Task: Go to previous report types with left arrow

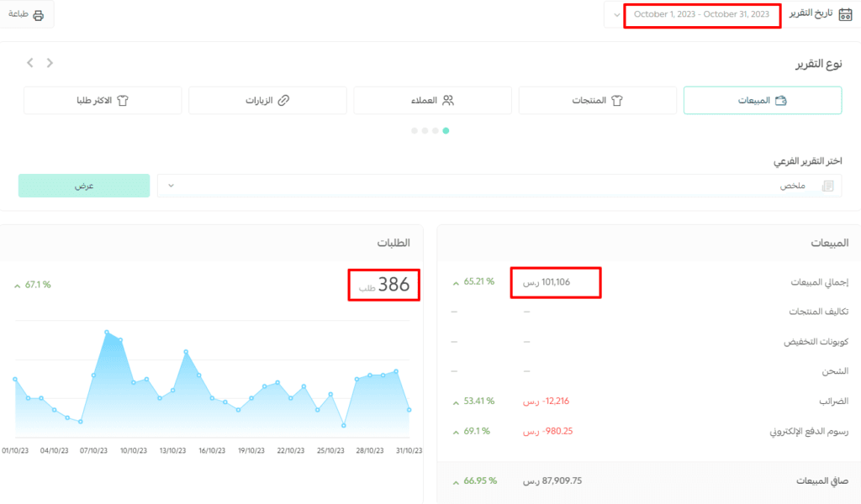Action: click(x=30, y=63)
